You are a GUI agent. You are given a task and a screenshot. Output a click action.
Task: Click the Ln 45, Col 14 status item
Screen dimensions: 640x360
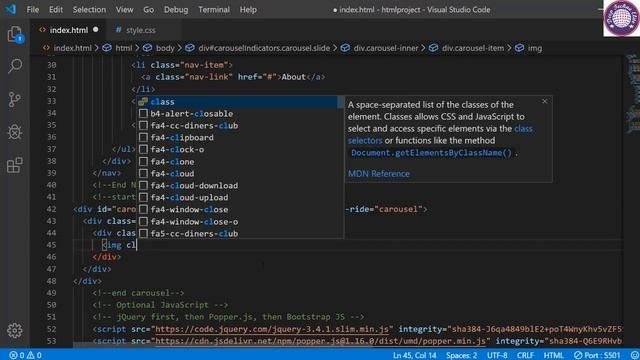[415, 355]
